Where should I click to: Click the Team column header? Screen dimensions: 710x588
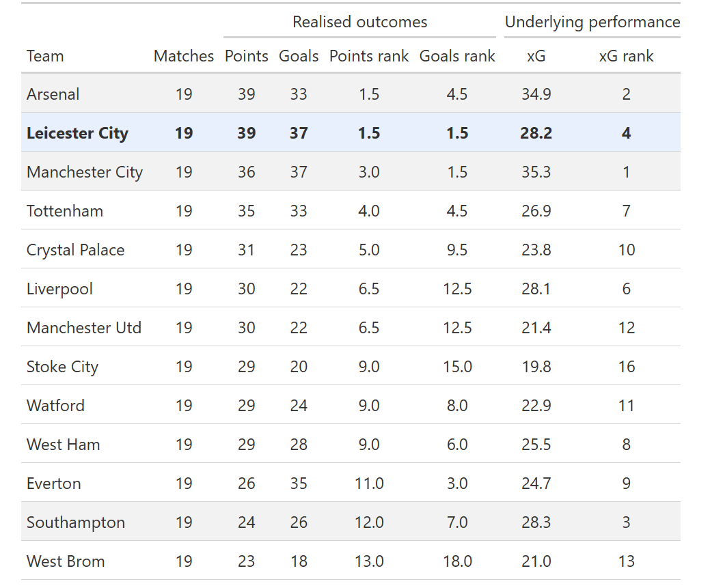[x=45, y=56]
